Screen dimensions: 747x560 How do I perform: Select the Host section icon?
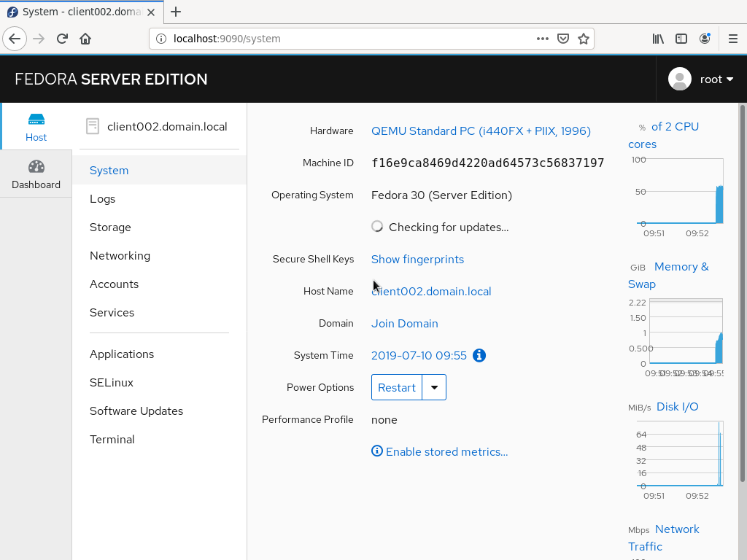[36, 127]
